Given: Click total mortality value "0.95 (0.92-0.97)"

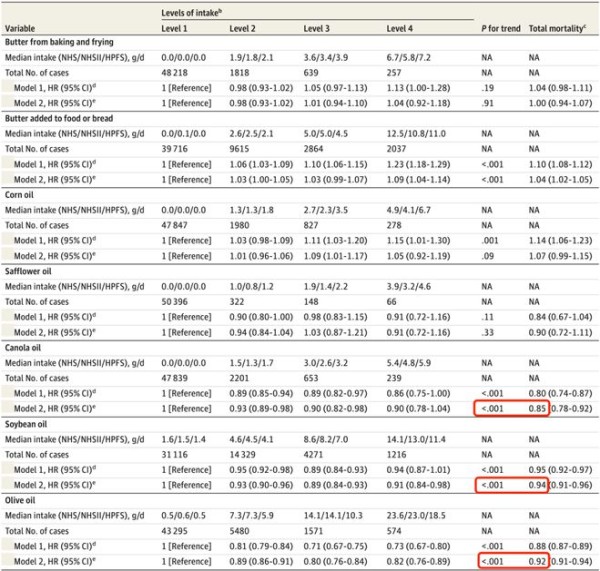Looking at the screenshot, I should [561, 470].
